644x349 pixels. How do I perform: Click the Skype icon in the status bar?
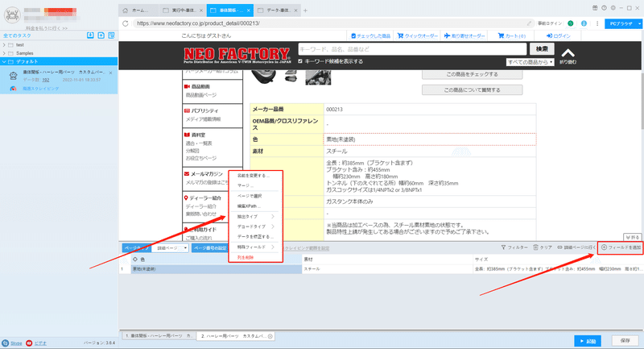[x=6, y=343]
